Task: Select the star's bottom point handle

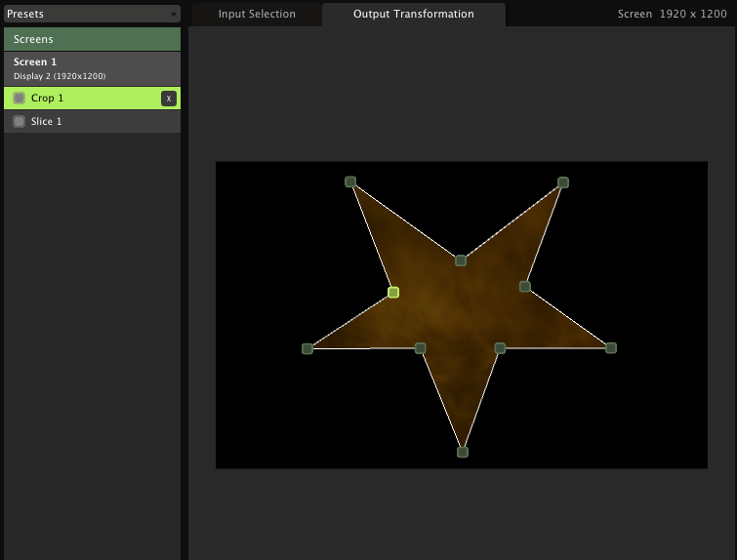Action: [463, 452]
